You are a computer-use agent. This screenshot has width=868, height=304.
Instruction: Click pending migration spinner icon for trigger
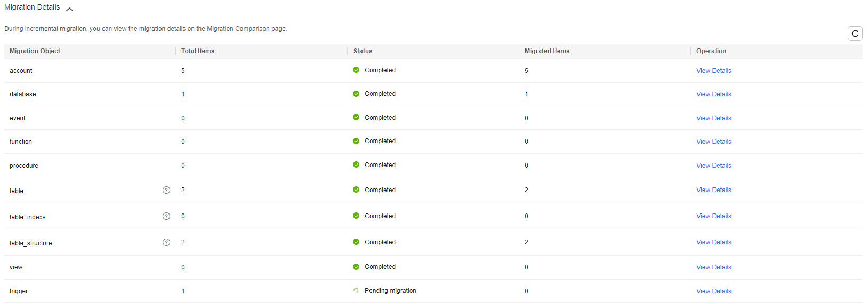pos(356,291)
